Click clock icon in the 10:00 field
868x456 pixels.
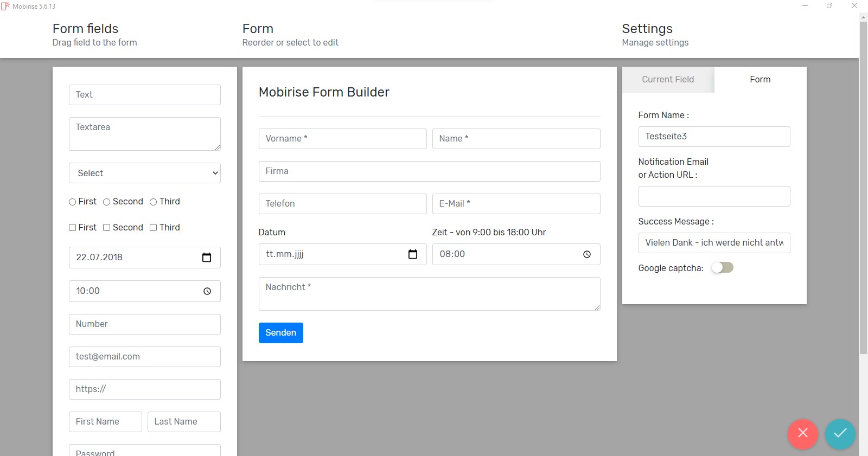(207, 291)
